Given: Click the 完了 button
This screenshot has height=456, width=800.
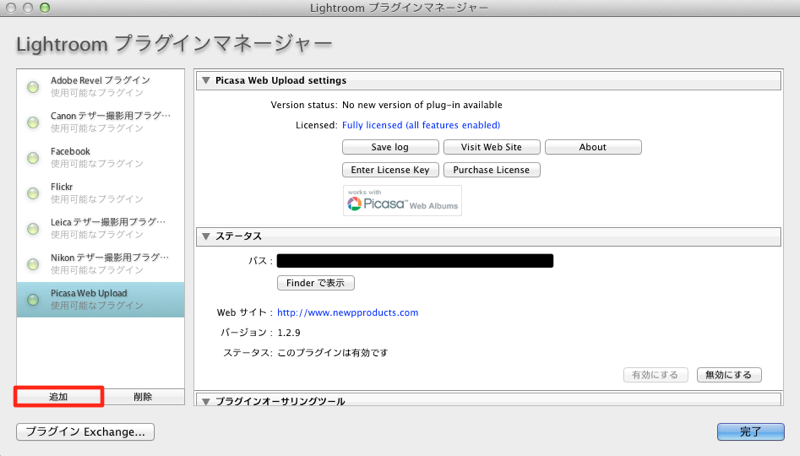Looking at the screenshot, I should 751,432.
